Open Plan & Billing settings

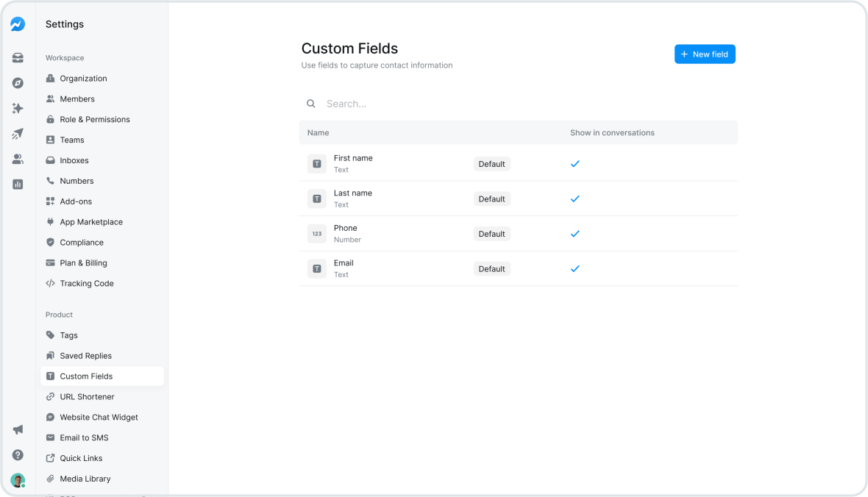(83, 263)
